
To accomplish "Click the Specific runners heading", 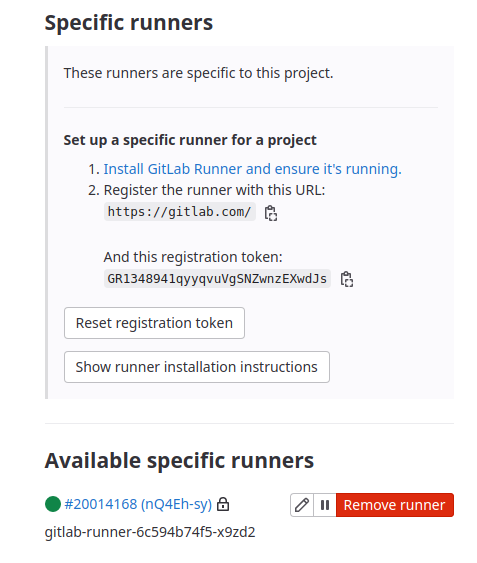I will (x=129, y=23).
